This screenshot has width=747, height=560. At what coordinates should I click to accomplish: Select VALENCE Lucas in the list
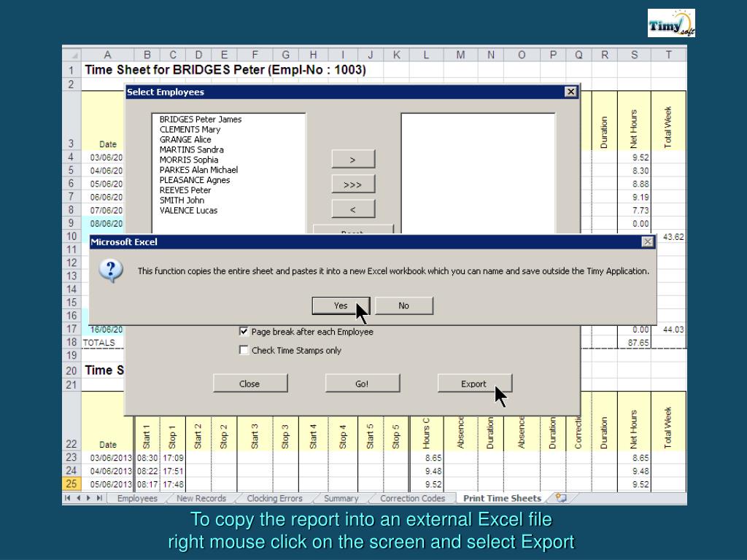pyautogui.click(x=189, y=211)
